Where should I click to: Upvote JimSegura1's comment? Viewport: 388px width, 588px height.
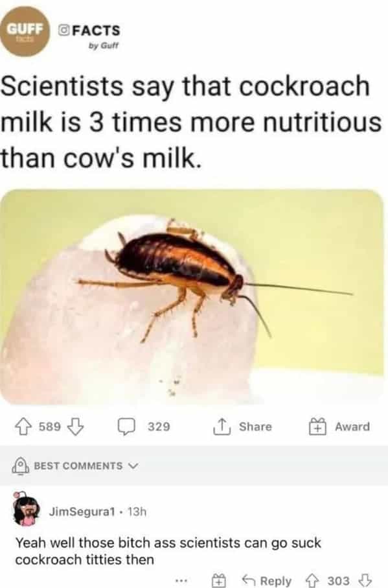(313, 580)
